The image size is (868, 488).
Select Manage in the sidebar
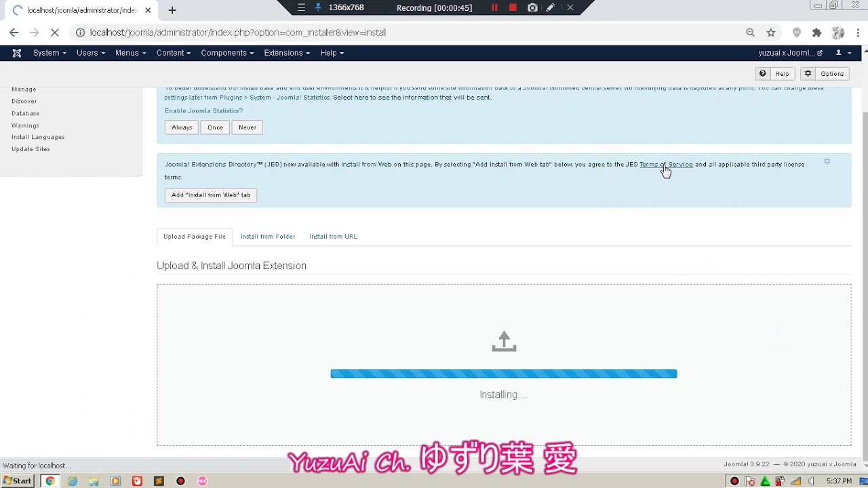click(x=24, y=89)
